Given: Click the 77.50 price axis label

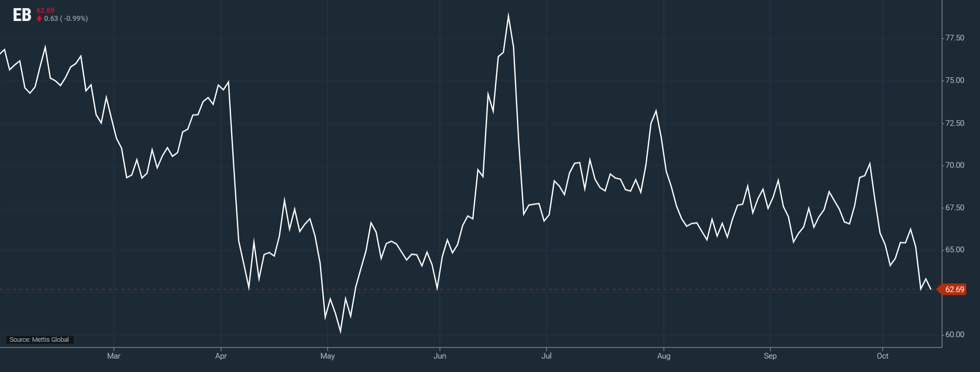Looking at the screenshot, I should coord(954,38).
